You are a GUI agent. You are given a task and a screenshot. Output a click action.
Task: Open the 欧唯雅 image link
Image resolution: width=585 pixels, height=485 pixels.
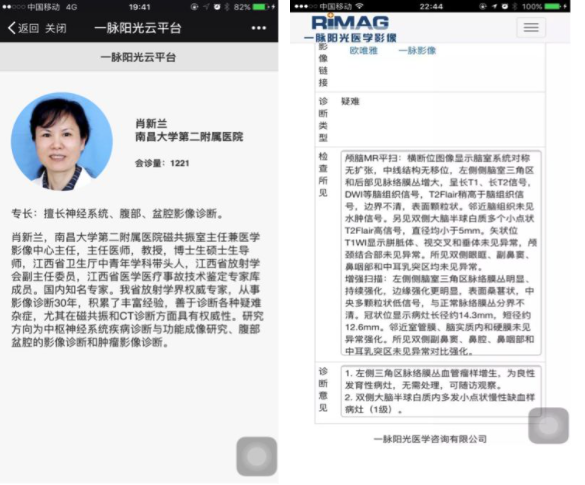pyautogui.click(x=363, y=50)
